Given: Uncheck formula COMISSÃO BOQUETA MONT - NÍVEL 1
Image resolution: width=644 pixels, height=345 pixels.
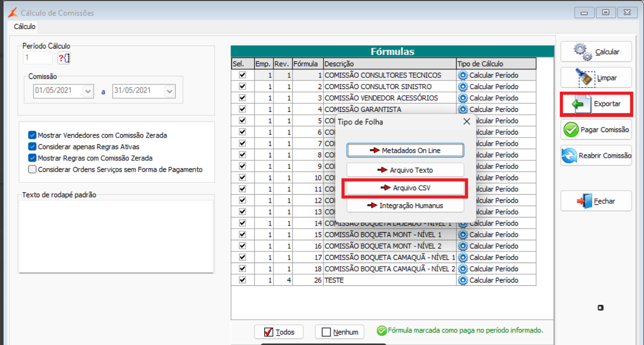Looking at the screenshot, I should (x=242, y=234).
